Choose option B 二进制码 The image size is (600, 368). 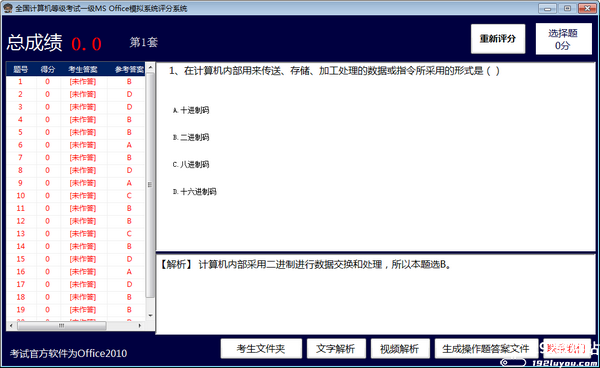(191, 137)
